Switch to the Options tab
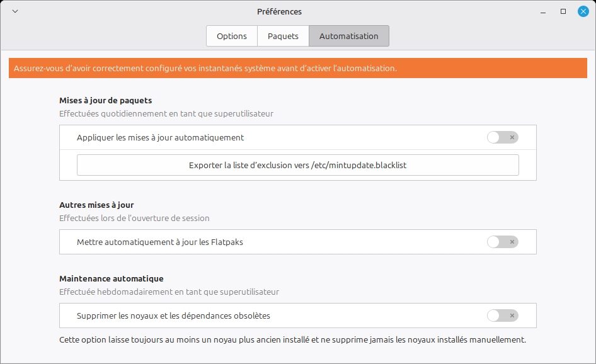The image size is (596, 364). pos(232,36)
